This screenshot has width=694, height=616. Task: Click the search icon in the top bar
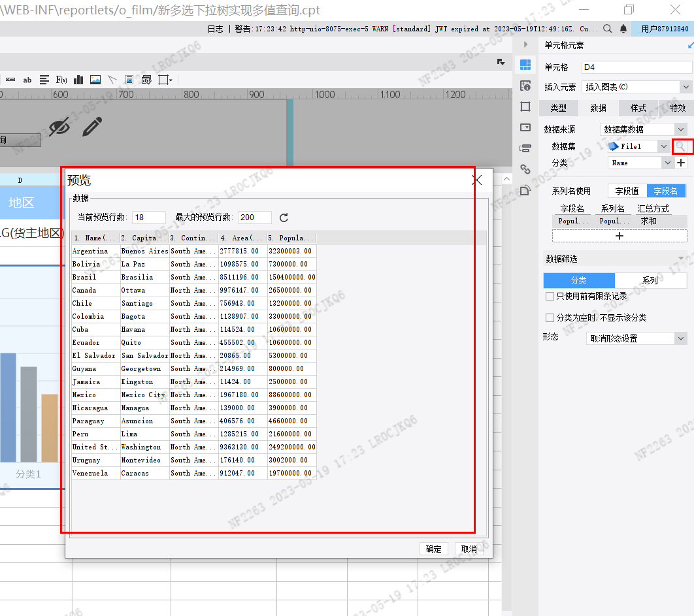pos(608,29)
